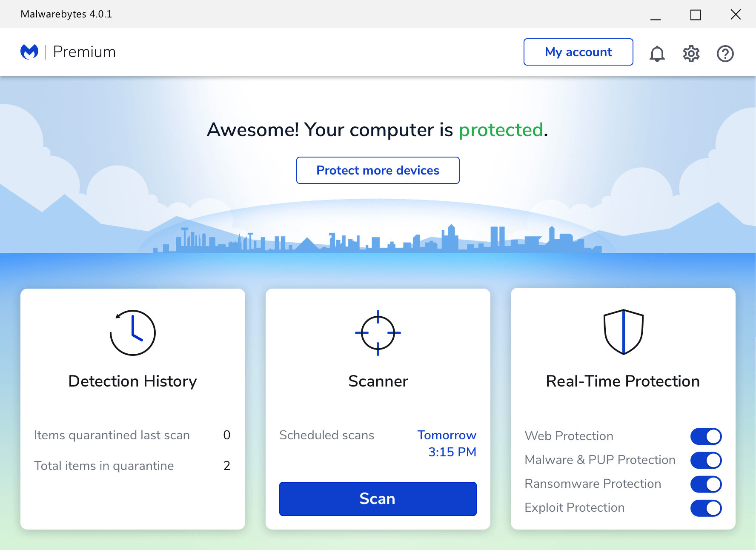Disable Web Protection toggle
The width and height of the screenshot is (756, 550).
click(x=706, y=436)
